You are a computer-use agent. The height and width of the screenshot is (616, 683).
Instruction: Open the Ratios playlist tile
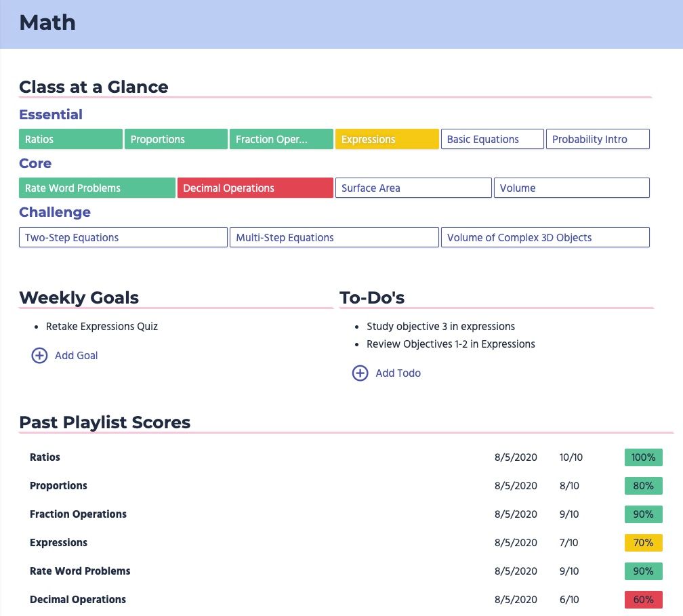[x=70, y=139]
